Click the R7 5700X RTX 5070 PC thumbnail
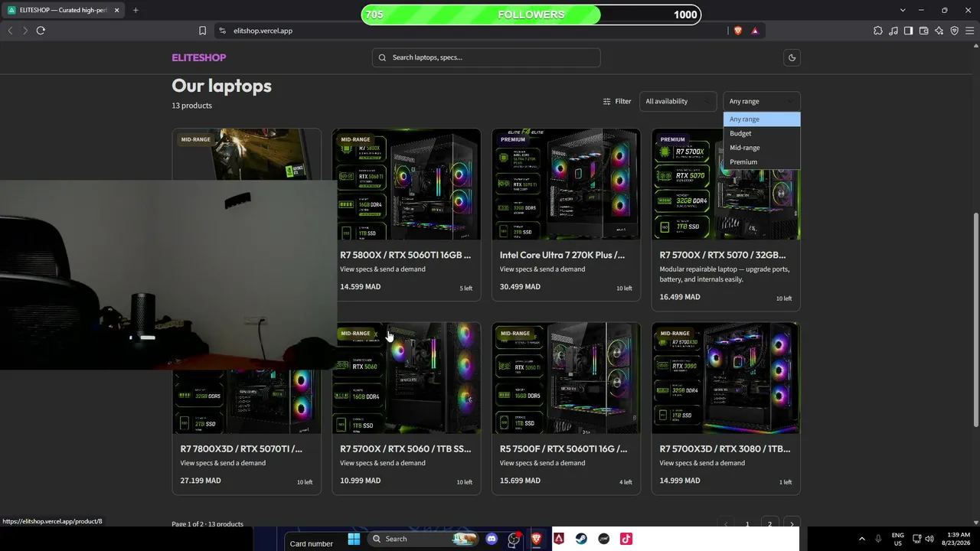 pyautogui.click(x=726, y=184)
